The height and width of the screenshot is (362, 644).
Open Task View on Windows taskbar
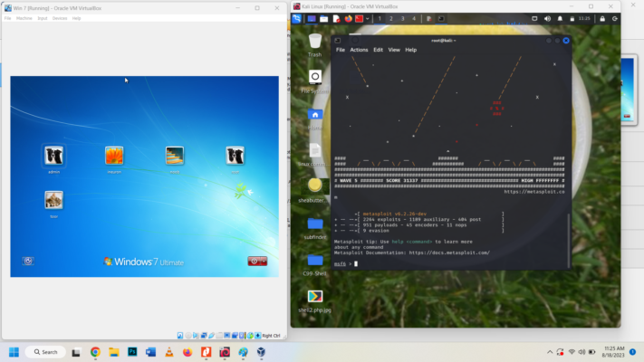pos(76,352)
